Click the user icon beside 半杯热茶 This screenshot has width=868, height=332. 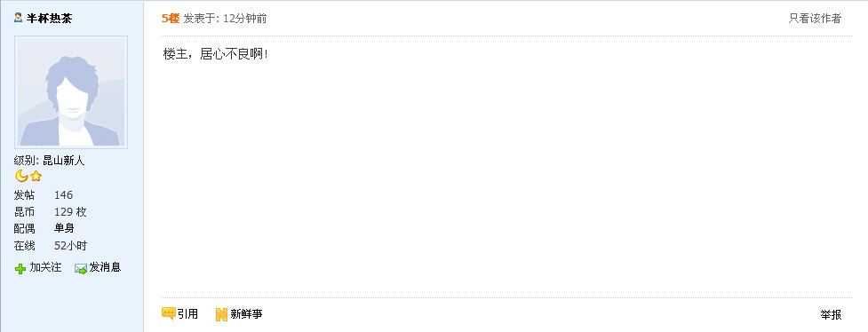(19, 19)
